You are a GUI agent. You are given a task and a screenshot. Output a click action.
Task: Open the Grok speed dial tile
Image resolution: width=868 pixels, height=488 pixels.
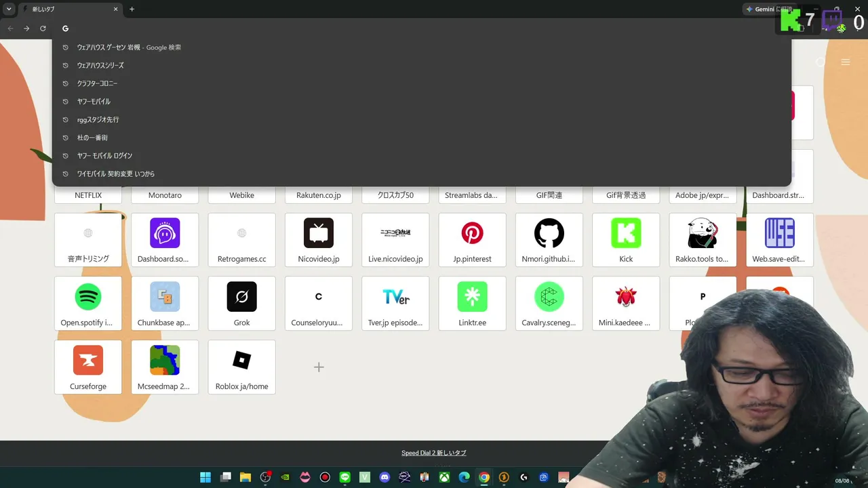coord(242,303)
